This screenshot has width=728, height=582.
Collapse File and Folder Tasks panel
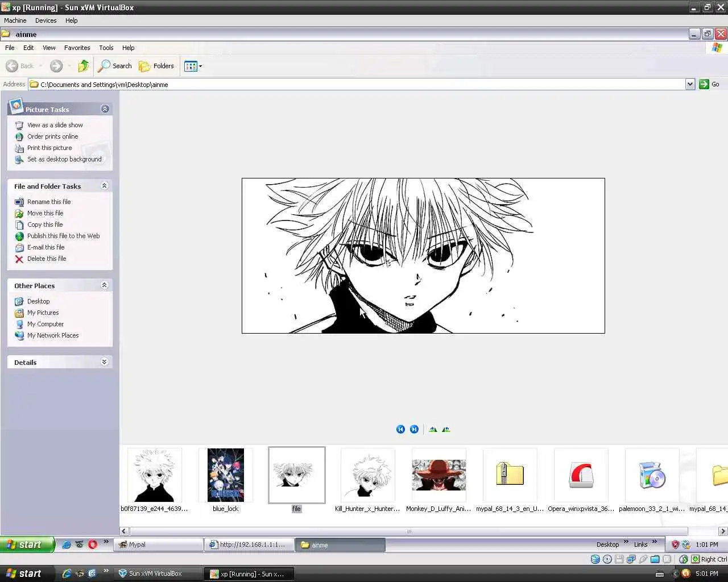tap(105, 186)
